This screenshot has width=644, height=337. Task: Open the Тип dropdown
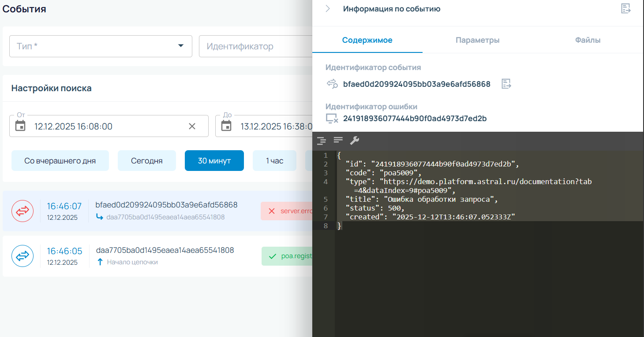coord(101,46)
